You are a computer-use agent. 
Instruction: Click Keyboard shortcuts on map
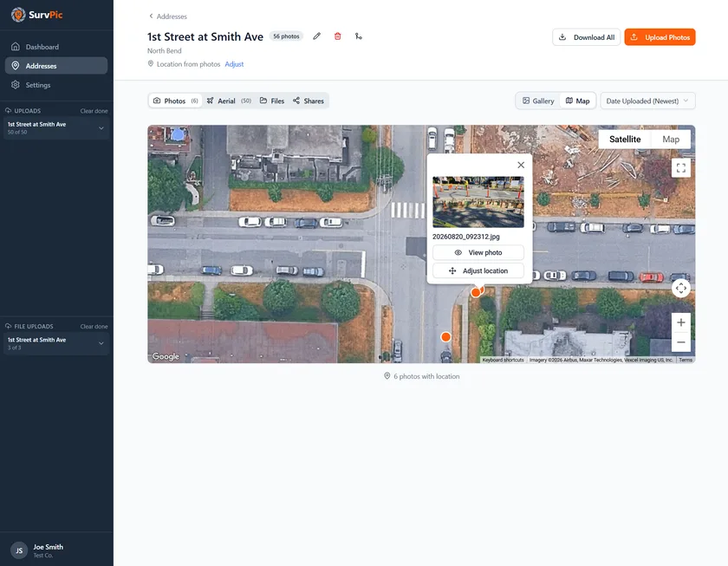503,360
